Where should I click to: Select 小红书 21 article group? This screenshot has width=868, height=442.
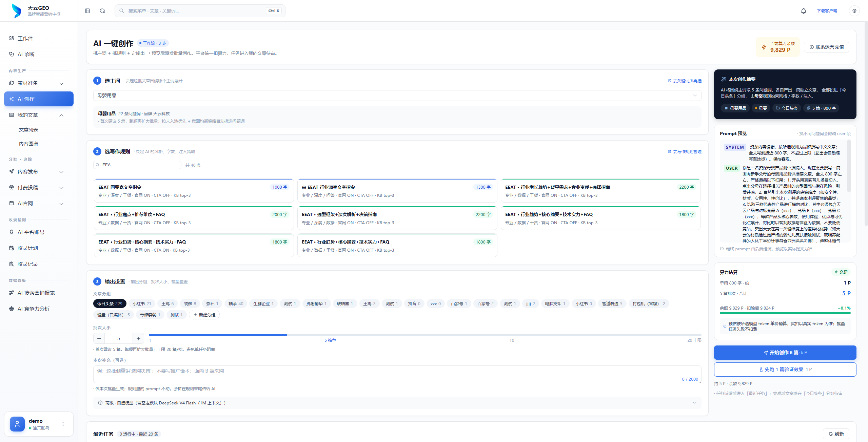pyautogui.click(x=142, y=303)
